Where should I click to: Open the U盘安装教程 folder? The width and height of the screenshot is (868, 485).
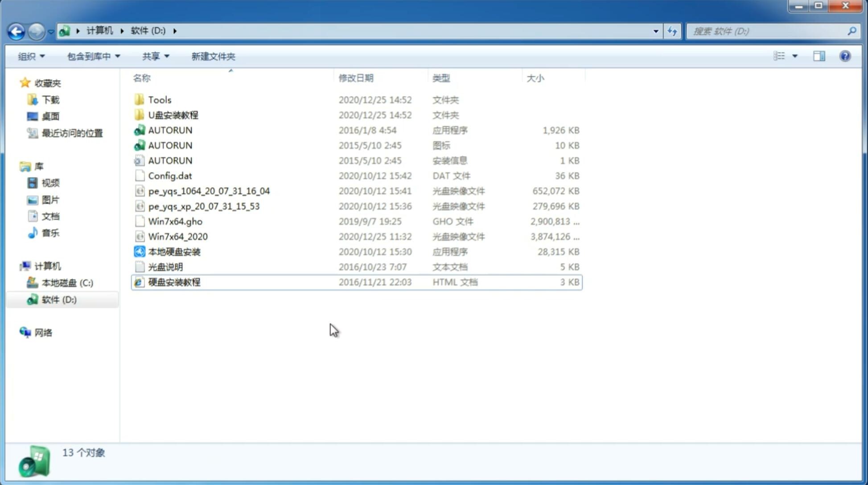pos(173,115)
